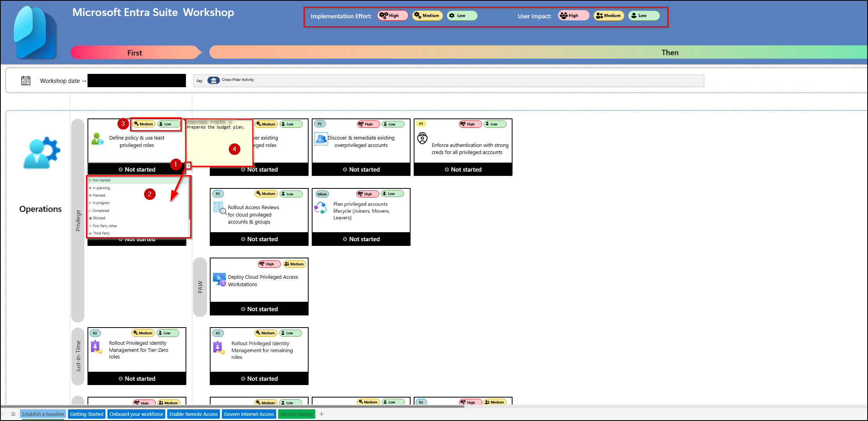
Task: Click the calendar icon beside Workshop date
Action: (x=26, y=81)
